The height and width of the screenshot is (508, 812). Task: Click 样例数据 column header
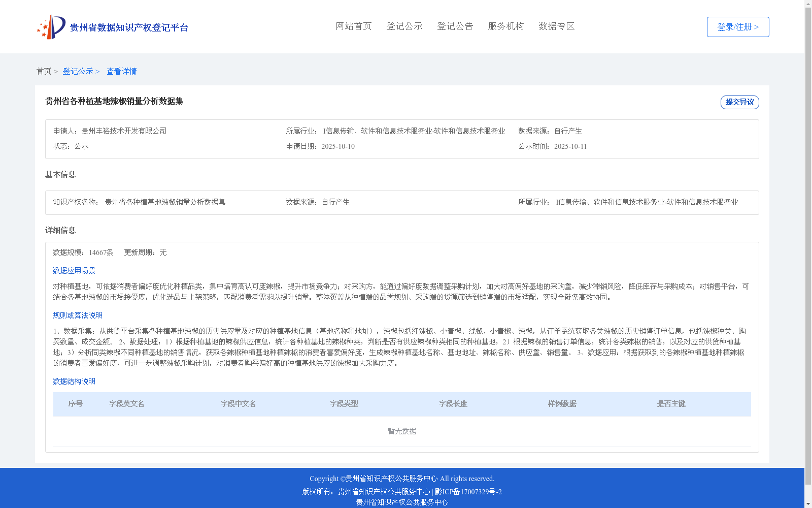pos(562,404)
